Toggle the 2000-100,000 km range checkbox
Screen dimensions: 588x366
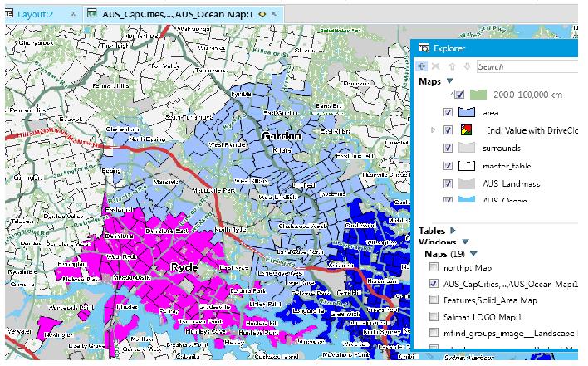point(460,95)
